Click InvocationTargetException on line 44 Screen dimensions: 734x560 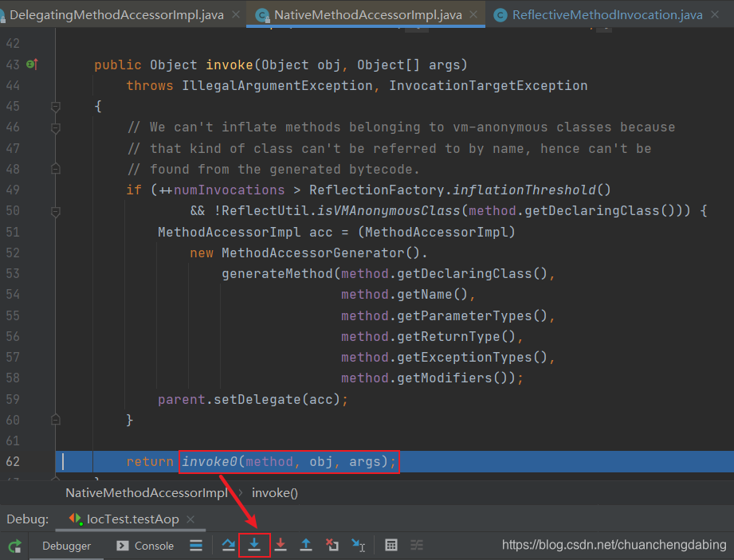(x=489, y=85)
